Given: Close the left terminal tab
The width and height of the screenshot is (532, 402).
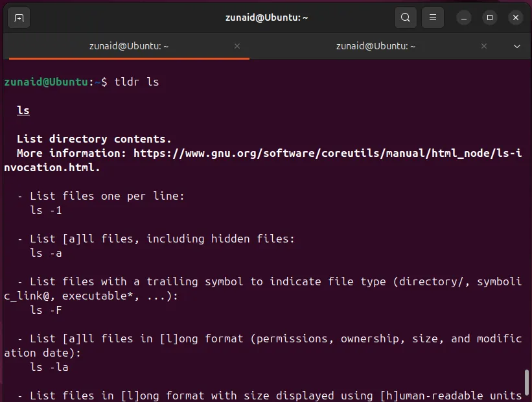Looking at the screenshot, I should point(237,46).
